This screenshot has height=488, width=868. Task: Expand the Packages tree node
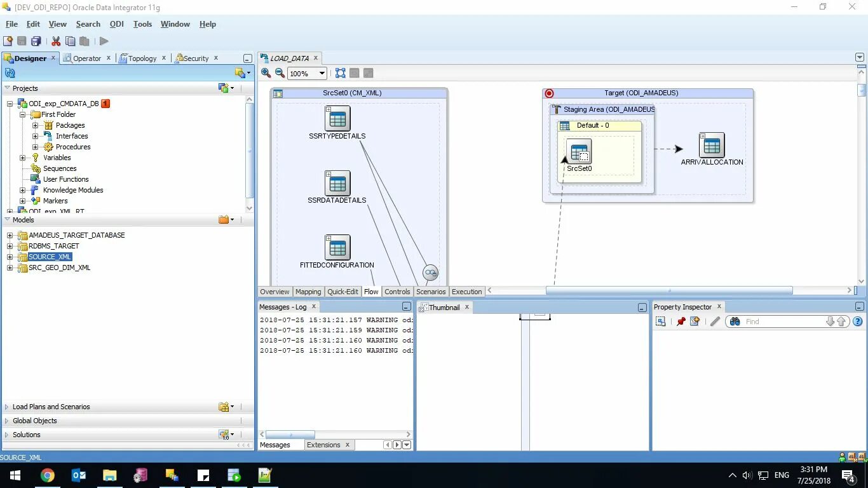click(36, 125)
